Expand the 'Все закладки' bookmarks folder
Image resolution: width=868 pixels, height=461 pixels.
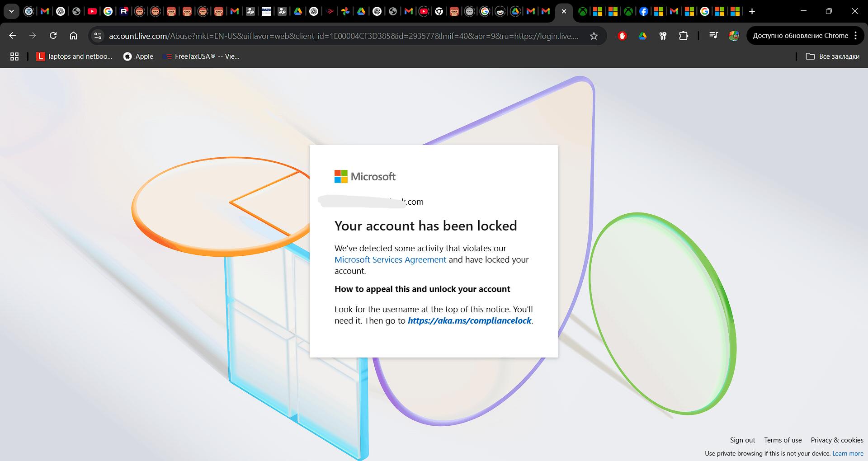click(x=833, y=56)
